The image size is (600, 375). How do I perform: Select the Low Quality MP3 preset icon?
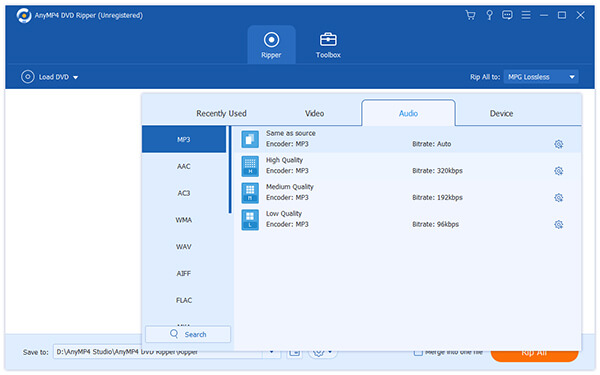pos(250,220)
